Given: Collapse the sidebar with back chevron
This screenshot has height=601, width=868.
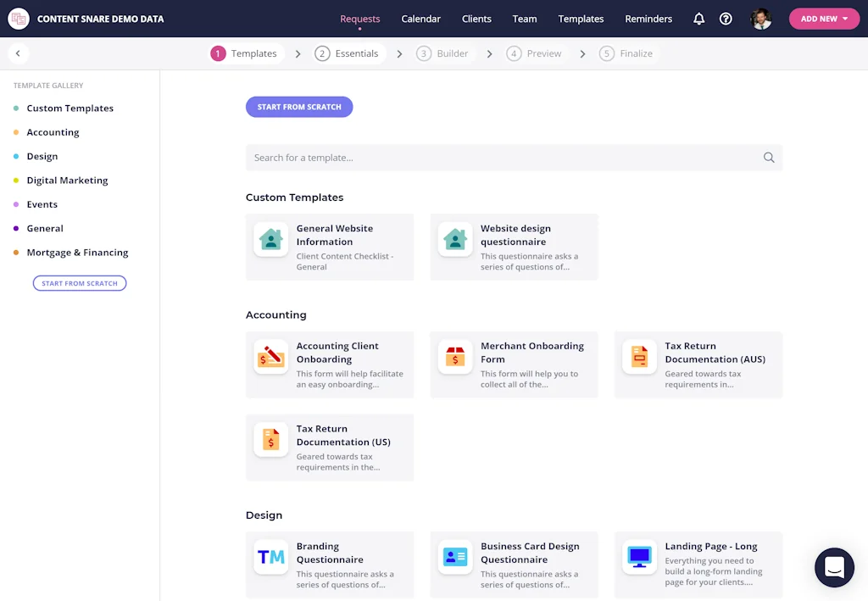Looking at the screenshot, I should pyautogui.click(x=18, y=53).
